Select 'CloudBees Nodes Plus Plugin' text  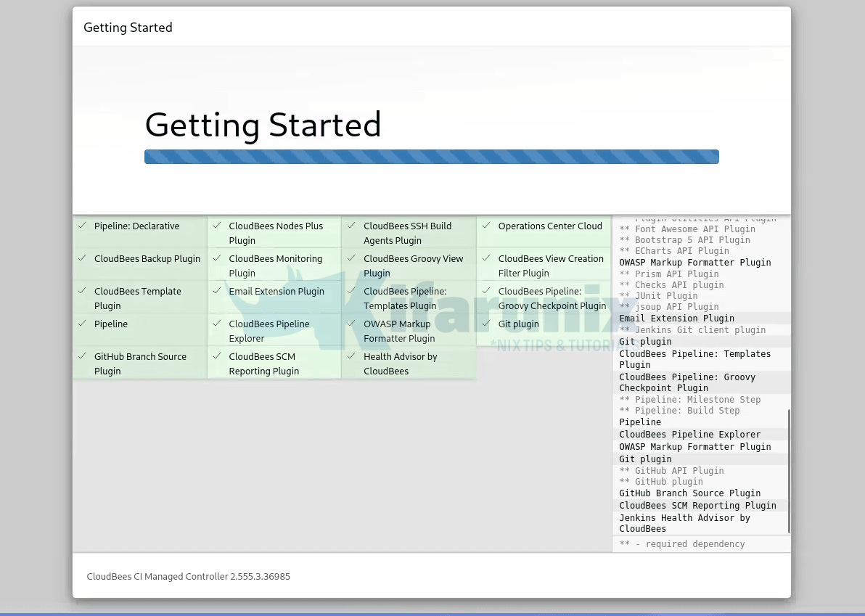click(x=276, y=234)
